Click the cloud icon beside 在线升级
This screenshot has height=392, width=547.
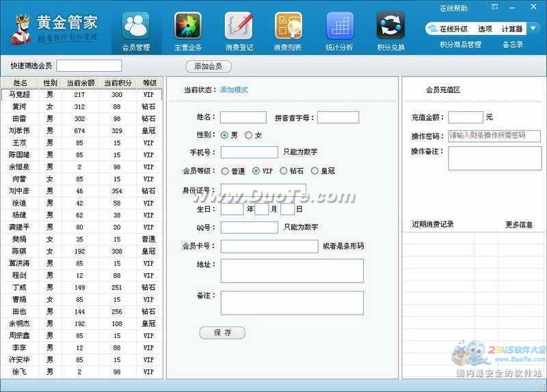(x=433, y=29)
